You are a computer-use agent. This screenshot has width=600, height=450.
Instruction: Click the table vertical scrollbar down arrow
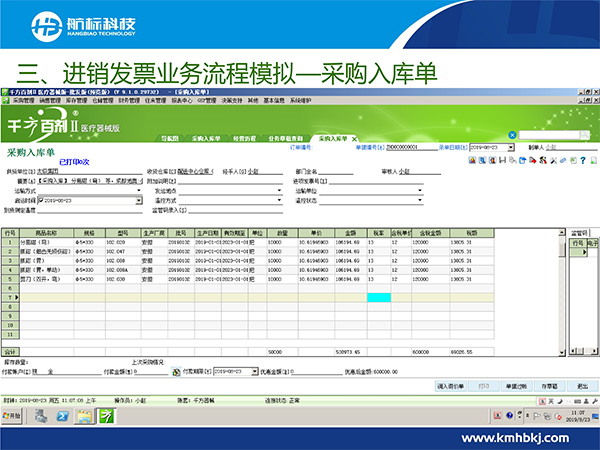pyautogui.click(x=562, y=352)
